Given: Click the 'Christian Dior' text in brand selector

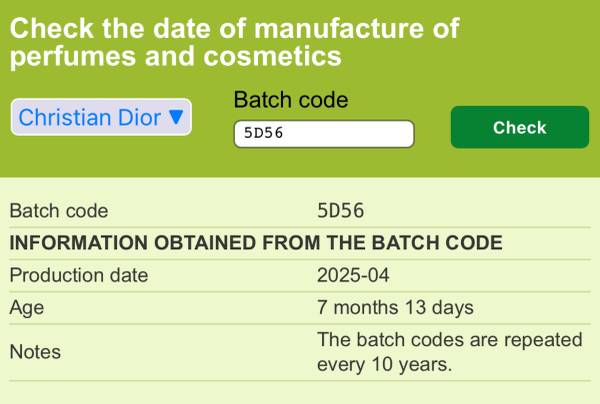Looking at the screenshot, I should point(90,118).
